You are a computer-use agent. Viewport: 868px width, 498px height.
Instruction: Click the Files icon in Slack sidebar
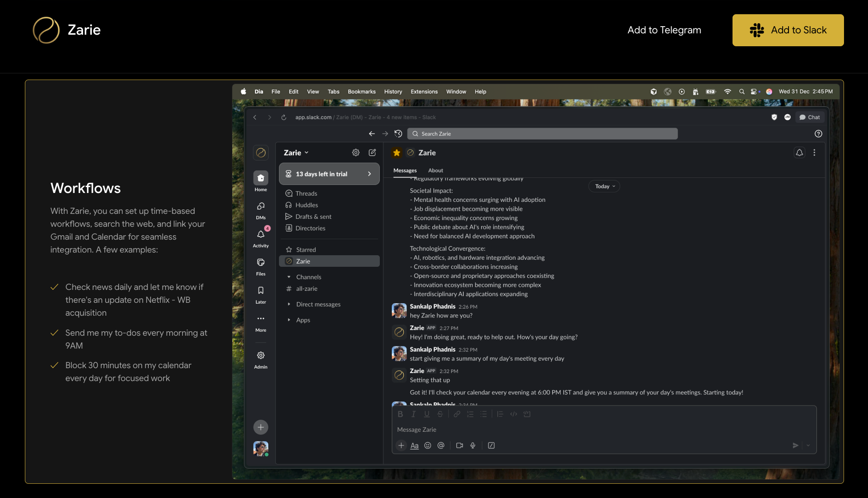click(261, 262)
